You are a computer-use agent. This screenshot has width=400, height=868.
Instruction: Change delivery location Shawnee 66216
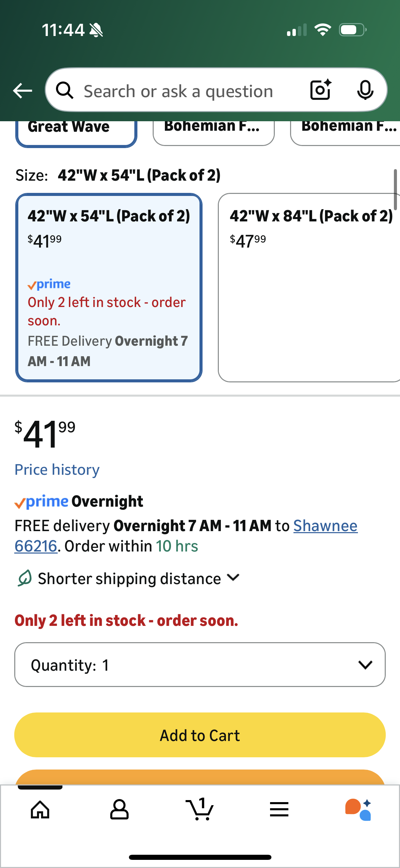325,526
